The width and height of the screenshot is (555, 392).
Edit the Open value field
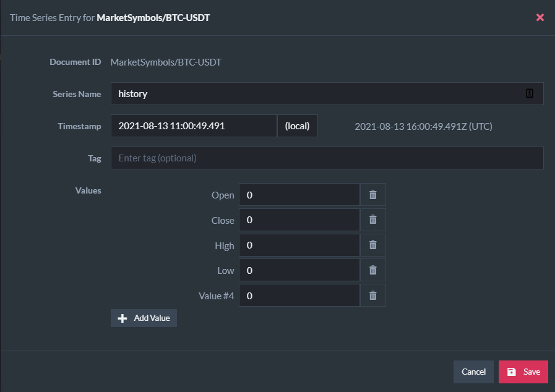pos(299,195)
